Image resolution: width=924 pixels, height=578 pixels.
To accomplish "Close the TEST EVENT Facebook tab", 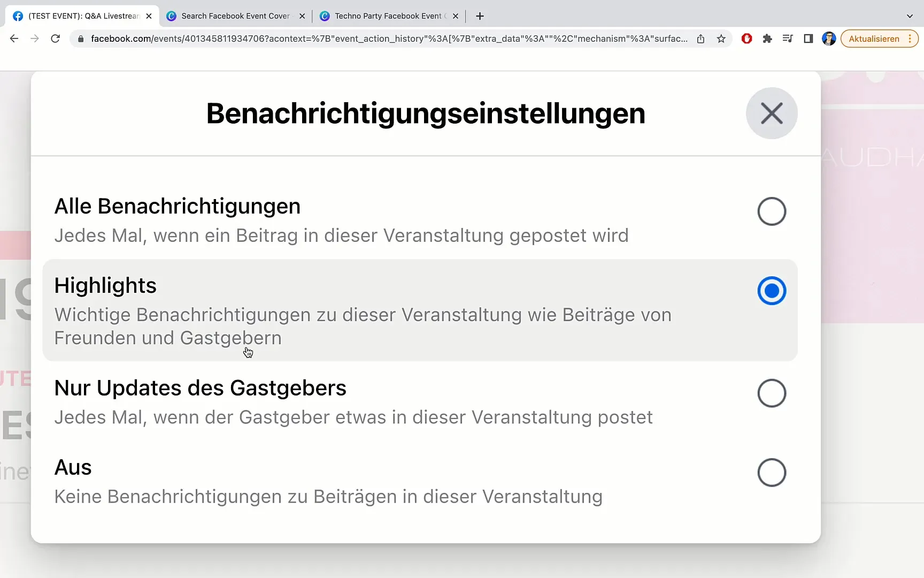I will pyautogui.click(x=149, y=16).
